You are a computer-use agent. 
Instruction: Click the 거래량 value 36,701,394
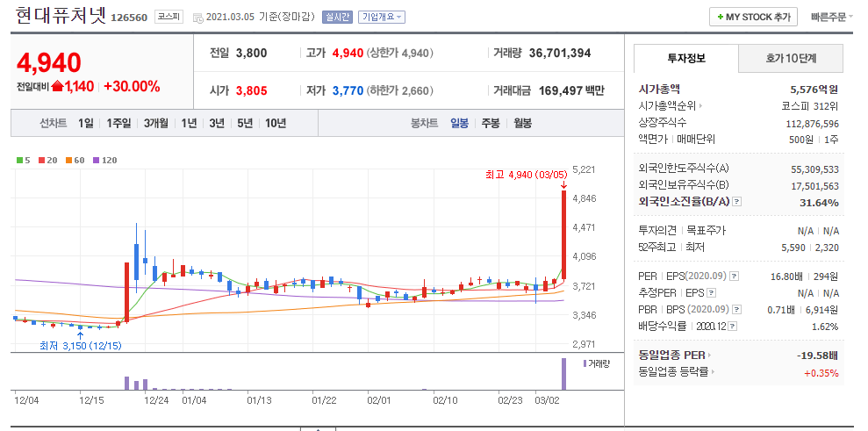(x=560, y=54)
